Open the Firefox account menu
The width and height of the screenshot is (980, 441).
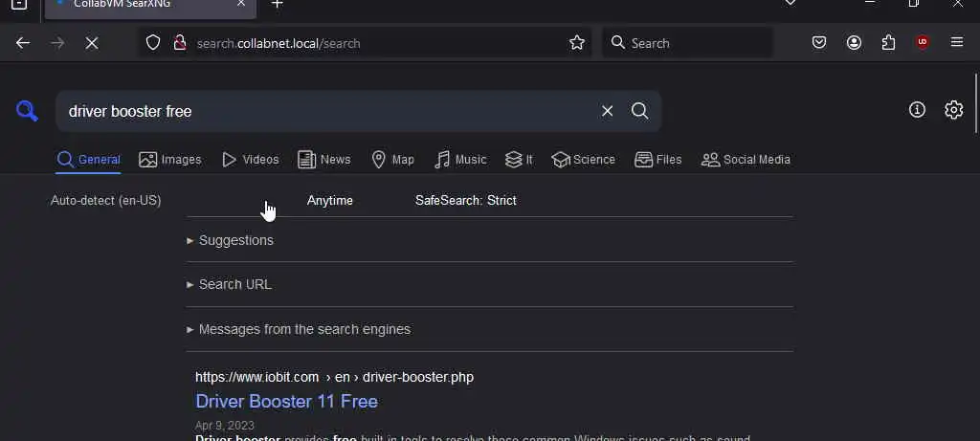tap(854, 42)
